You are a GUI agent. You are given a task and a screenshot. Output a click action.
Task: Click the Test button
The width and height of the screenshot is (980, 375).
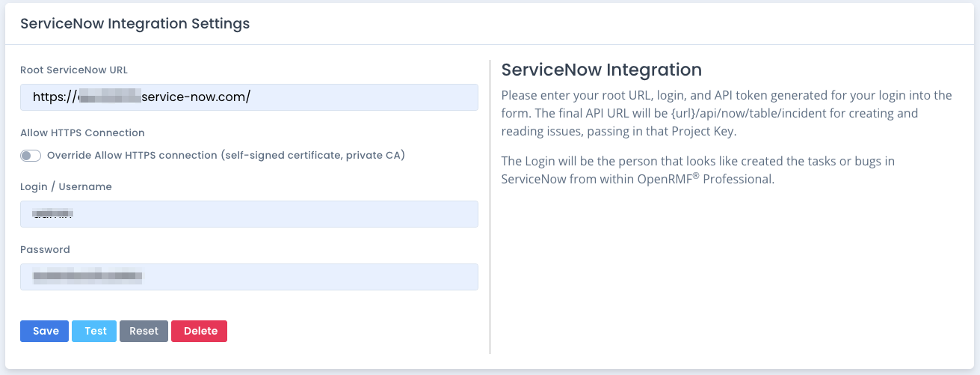click(94, 331)
